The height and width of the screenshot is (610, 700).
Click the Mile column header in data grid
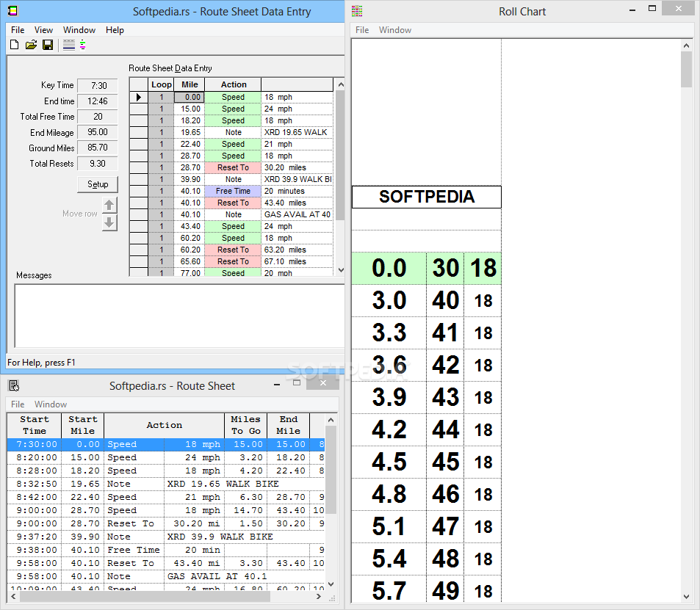tap(190, 84)
